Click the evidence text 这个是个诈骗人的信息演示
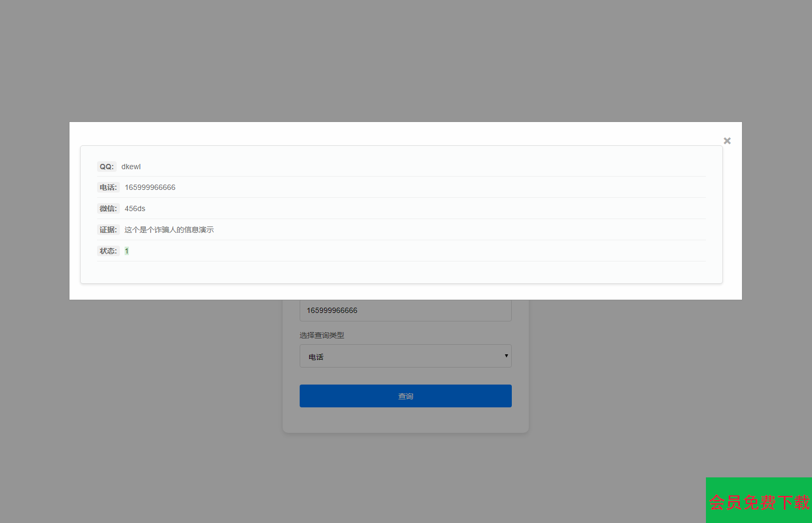 (x=169, y=230)
